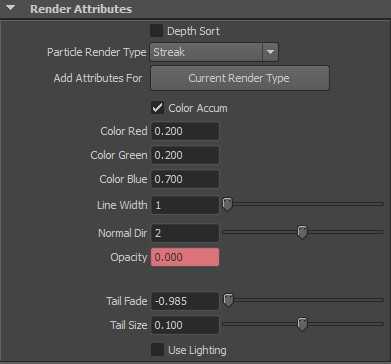Click the Line Width number field
The height and width of the screenshot is (364, 391).
pos(185,205)
